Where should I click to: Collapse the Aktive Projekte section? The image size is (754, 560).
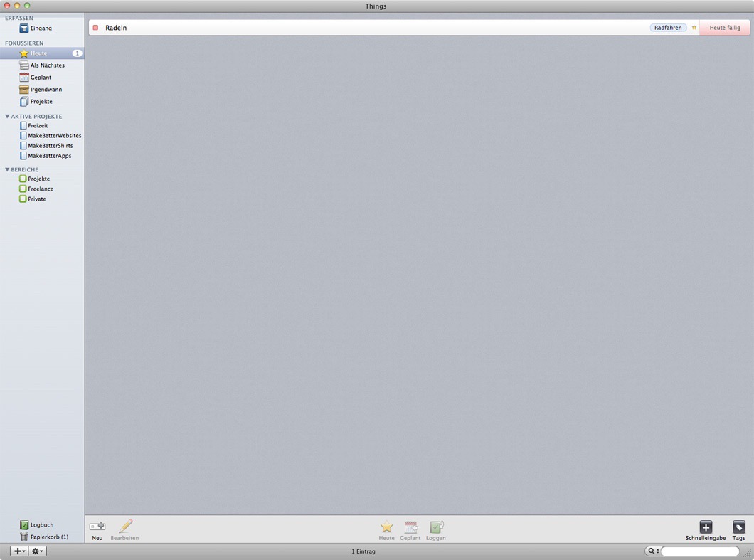tap(7, 117)
